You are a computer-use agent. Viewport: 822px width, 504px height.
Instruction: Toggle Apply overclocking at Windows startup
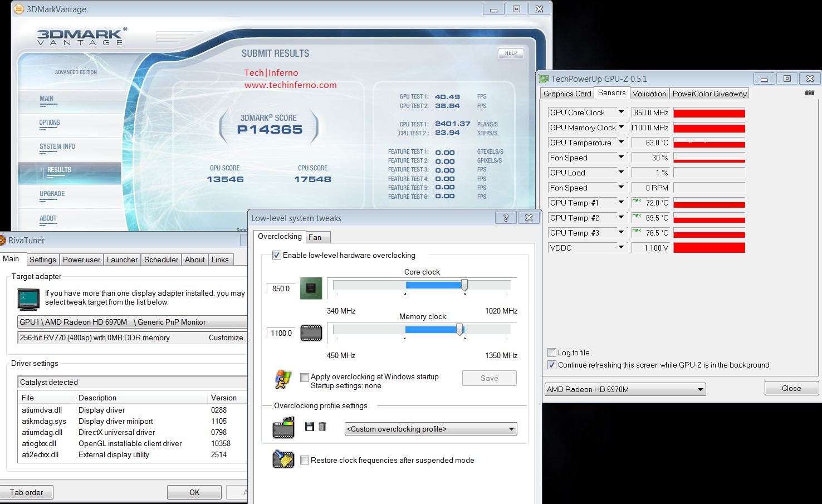(305, 378)
